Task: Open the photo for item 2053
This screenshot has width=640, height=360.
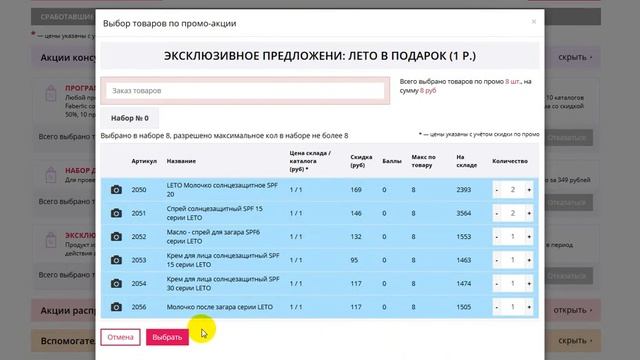Action: [x=116, y=260]
